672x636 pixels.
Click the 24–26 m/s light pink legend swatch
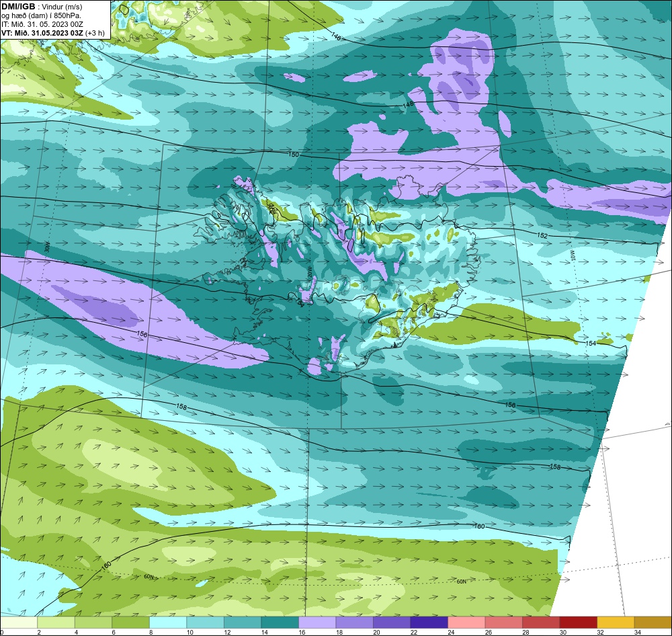(x=466, y=623)
